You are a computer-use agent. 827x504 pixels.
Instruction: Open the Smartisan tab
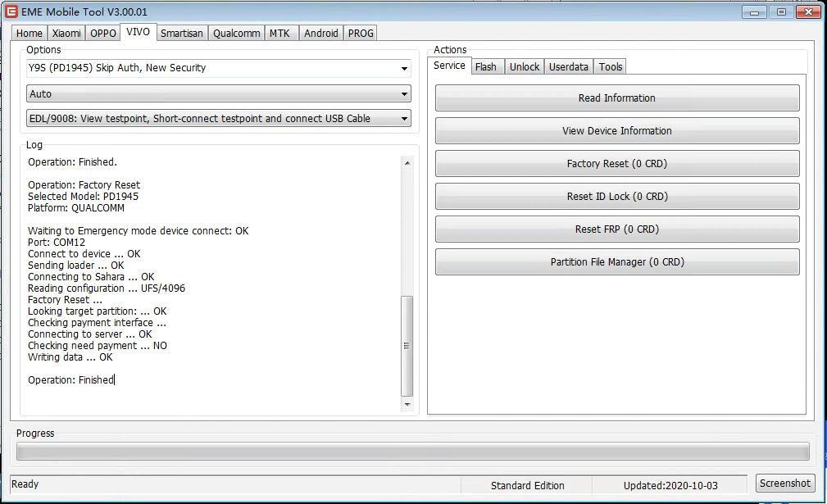[181, 34]
